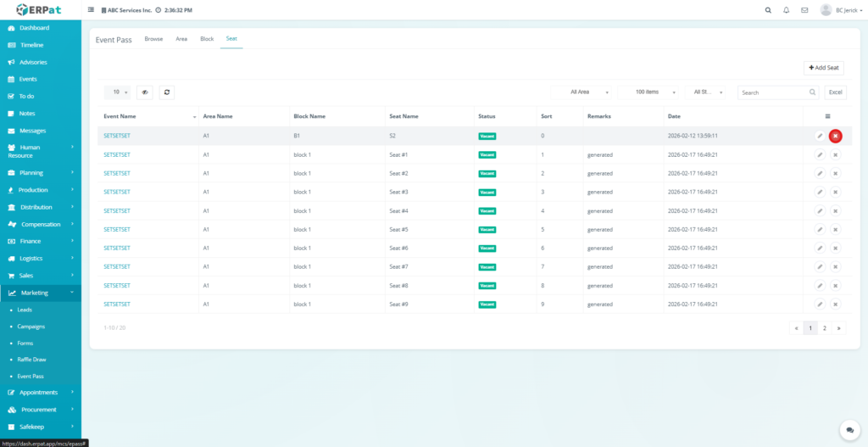The width and height of the screenshot is (868, 447).
Task: Expand the rows-per-page dropdown showing 10
Action: pyautogui.click(x=118, y=92)
